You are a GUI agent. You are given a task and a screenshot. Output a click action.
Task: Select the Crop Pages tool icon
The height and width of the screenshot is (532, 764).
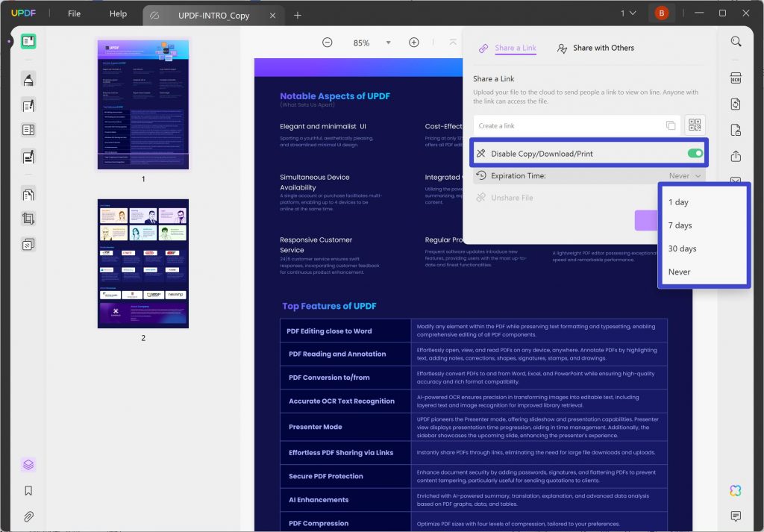(28, 218)
